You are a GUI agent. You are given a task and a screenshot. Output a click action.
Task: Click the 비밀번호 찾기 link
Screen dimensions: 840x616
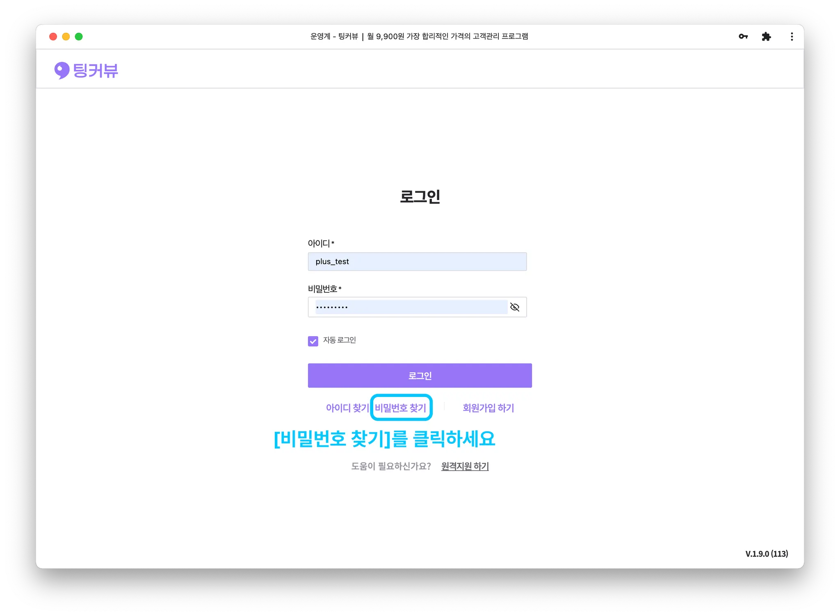400,408
